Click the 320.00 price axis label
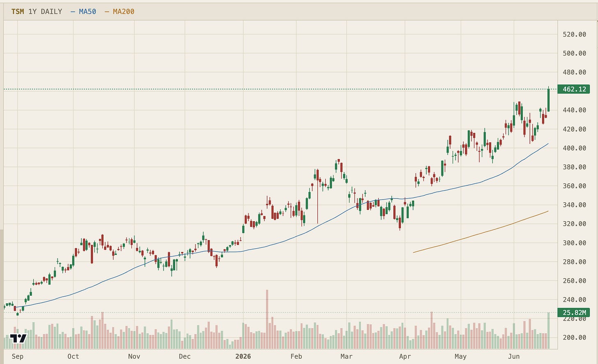This screenshot has height=364, width=598. click(x=574, y=224)
